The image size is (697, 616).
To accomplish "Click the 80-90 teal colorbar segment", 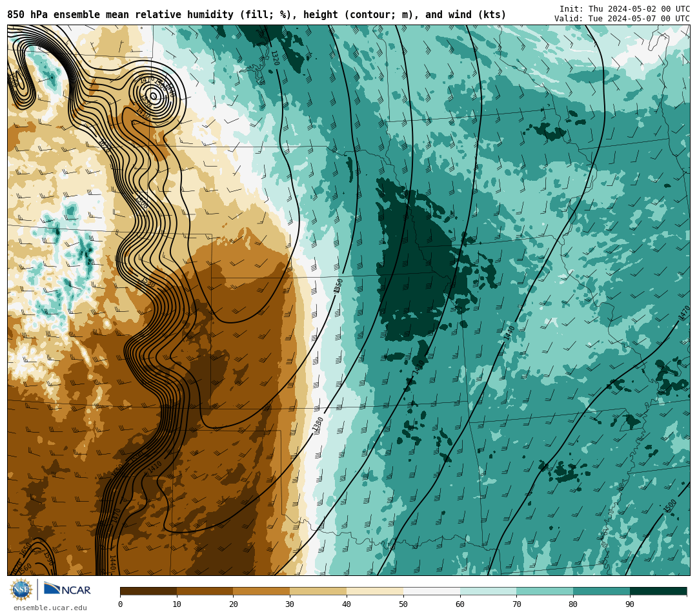I will point(601,591).
